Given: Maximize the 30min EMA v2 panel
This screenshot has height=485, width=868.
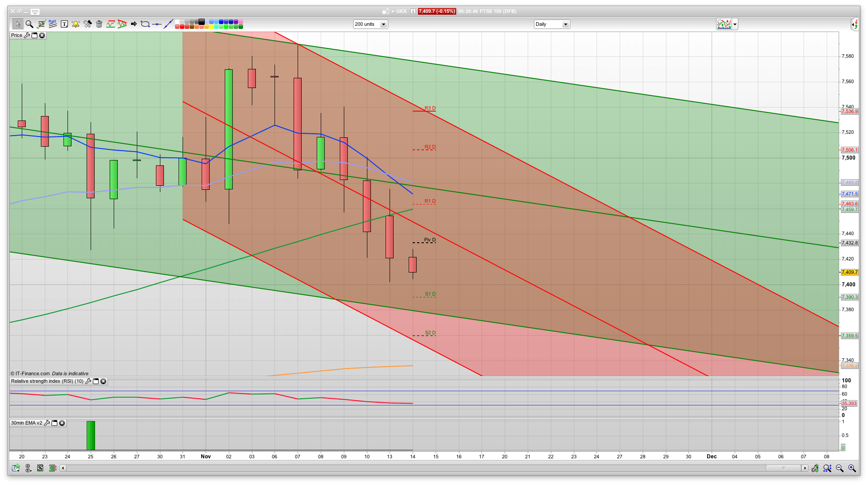Looking at the screenshot, I should coord(54,423).
